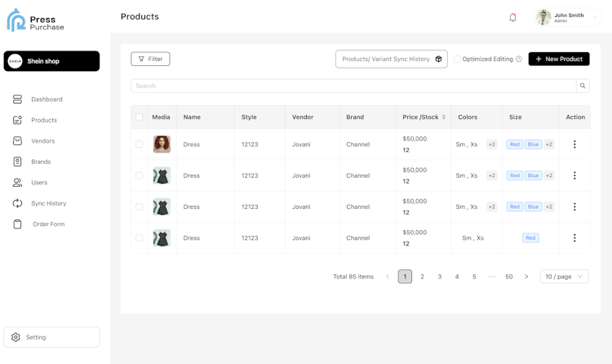
Task: Click the Red tag in the fourth row
Action: tap(530, 237)
